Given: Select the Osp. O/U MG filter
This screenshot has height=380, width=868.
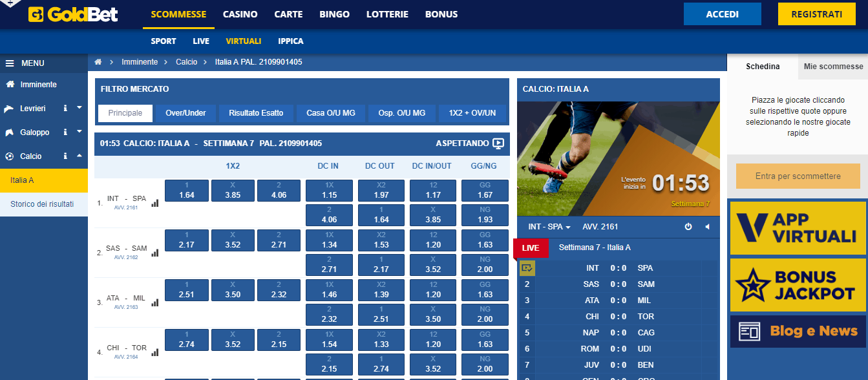Looking at the screenshot, I should 401,113.
